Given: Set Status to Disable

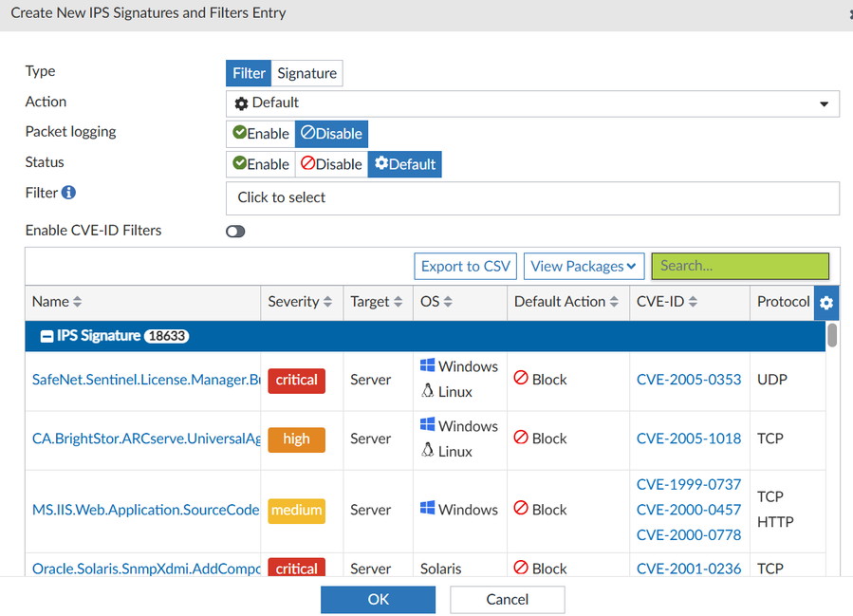Looking at the screenshot, I should tap(331, 164).
